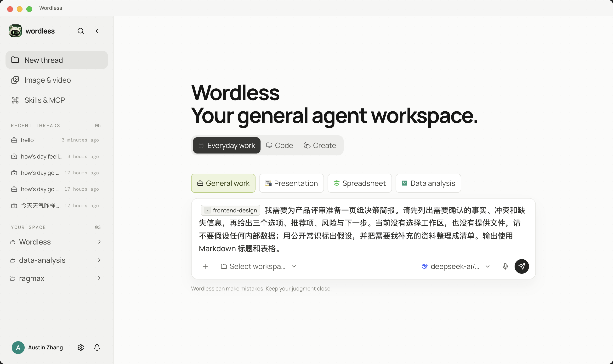Viewport: 613px width, 364px height.
Task: Switch to Create mode
Action: pos(320,145)
